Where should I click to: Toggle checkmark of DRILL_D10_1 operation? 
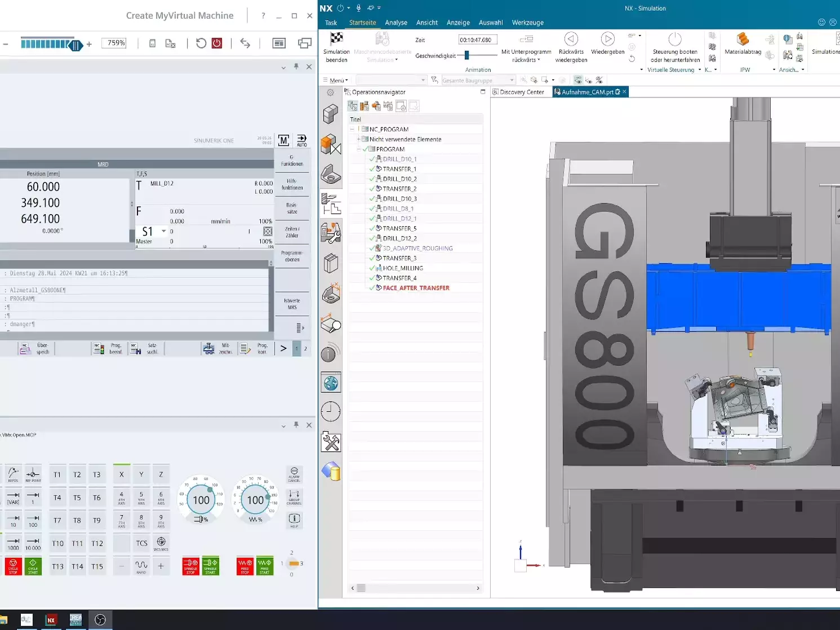[x=372, y=159]
